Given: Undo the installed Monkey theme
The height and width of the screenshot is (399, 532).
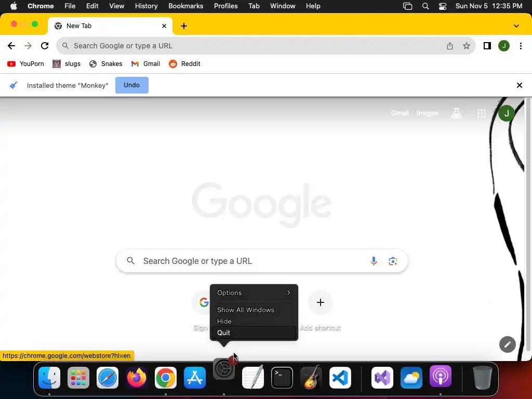Looking at the screenshot, I should (131, 85).
